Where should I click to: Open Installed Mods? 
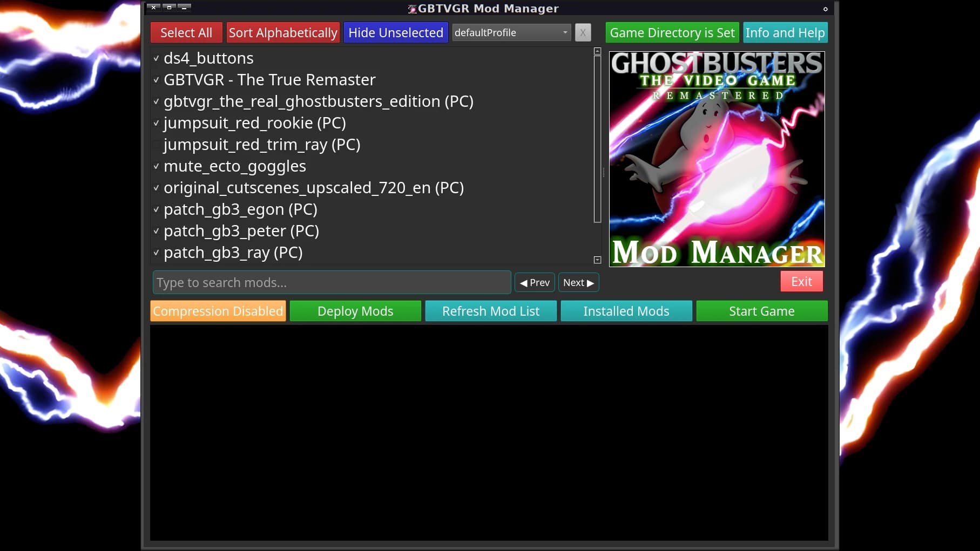(626, 311)
